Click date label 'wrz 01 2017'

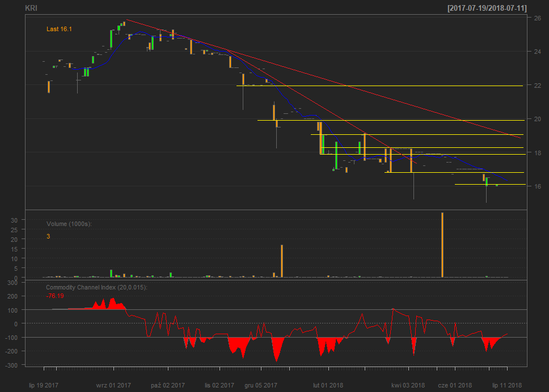point(113,385)
